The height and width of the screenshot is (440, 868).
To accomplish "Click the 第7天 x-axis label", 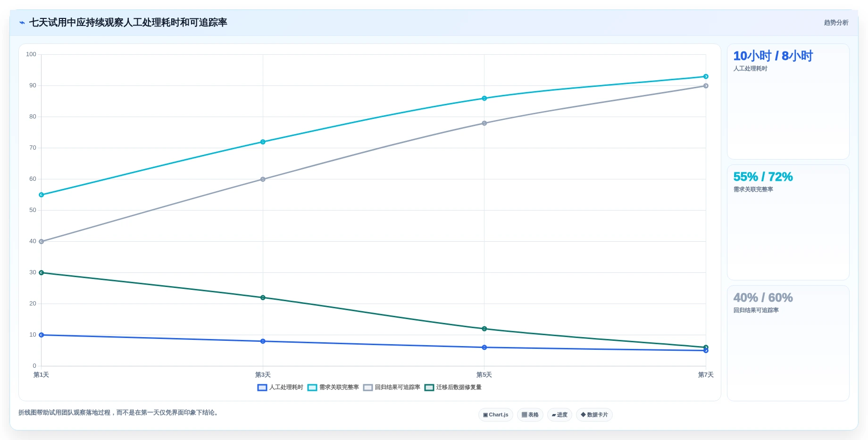I will (706, 375).
